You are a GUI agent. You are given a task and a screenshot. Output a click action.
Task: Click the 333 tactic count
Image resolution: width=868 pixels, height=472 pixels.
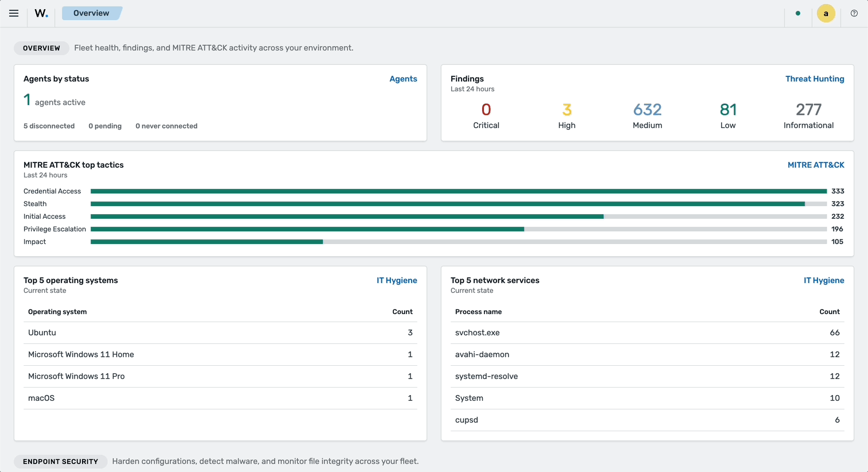(x=838, y=191)
